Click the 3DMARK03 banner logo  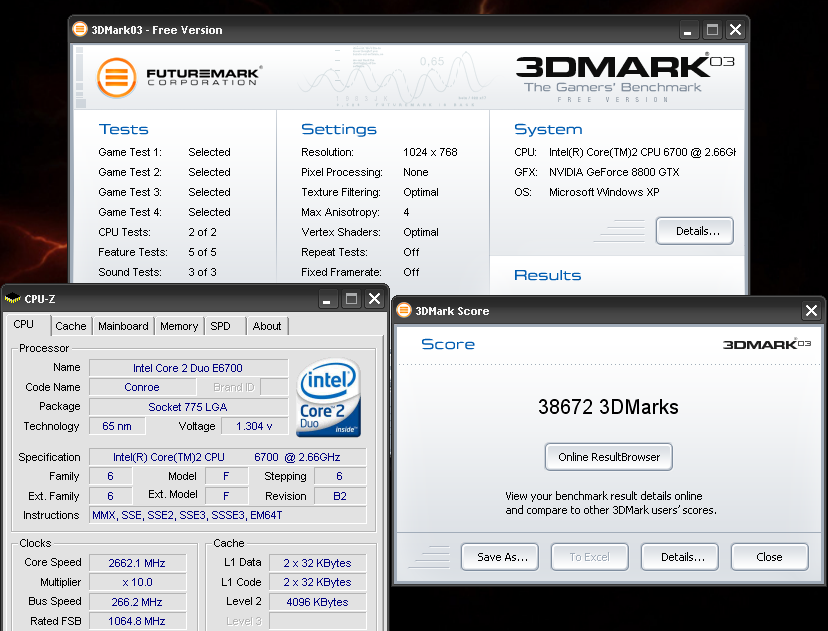(625, 78)
